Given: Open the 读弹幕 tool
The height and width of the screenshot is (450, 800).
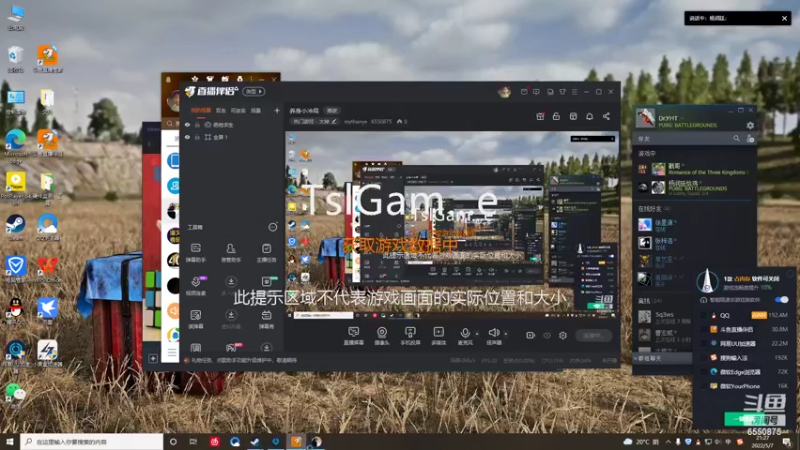Looking at the screenshot, I should 195,319.
